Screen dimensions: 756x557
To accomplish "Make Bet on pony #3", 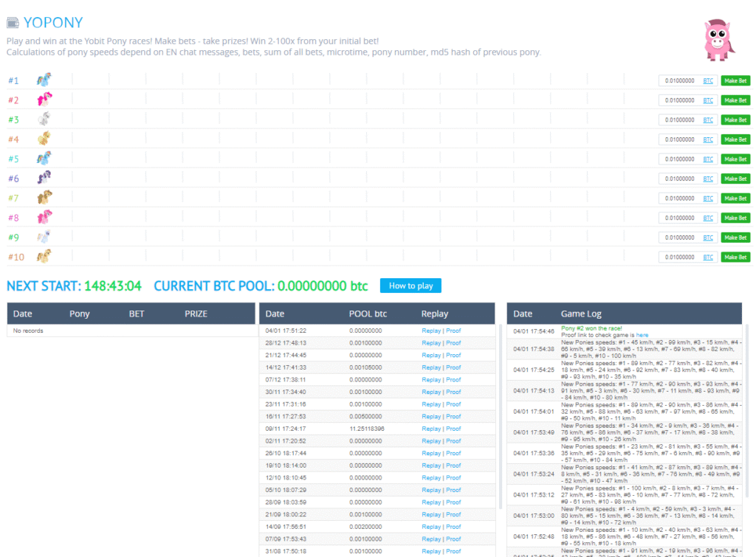I will 735,120.
